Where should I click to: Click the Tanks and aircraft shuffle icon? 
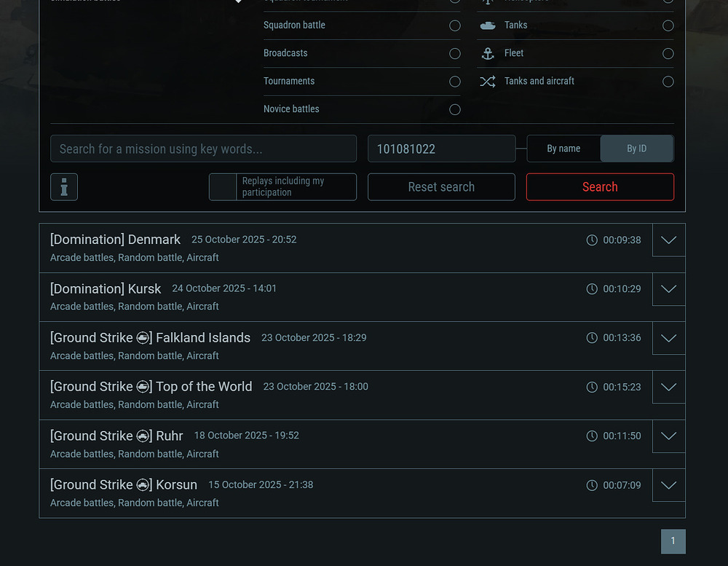click(x=488, y=82)
